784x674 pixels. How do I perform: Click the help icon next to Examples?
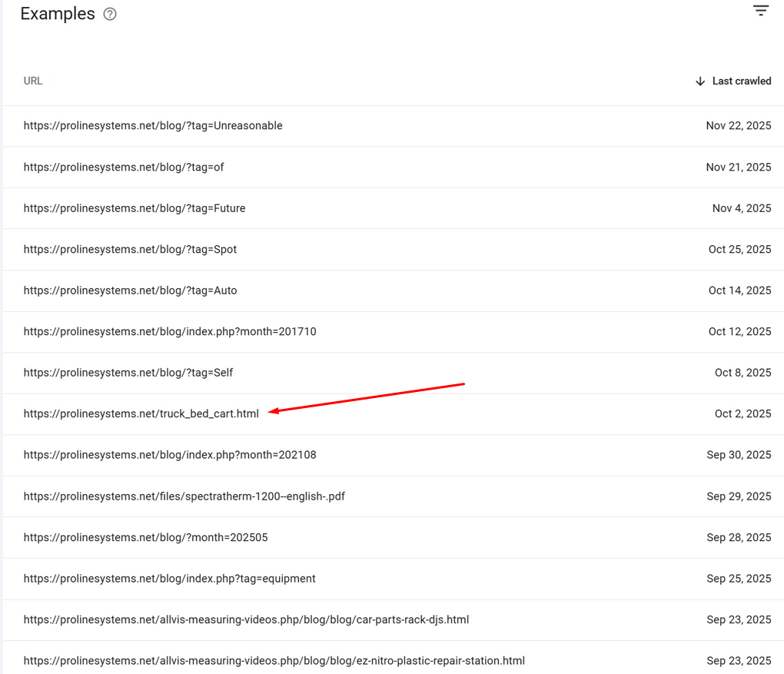110,14
